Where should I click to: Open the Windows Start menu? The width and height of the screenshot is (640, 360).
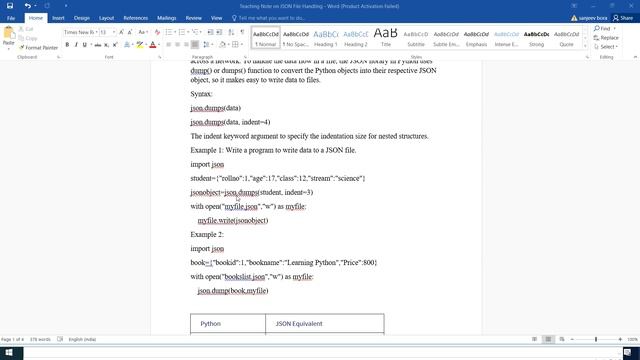(x=9, y=353)
